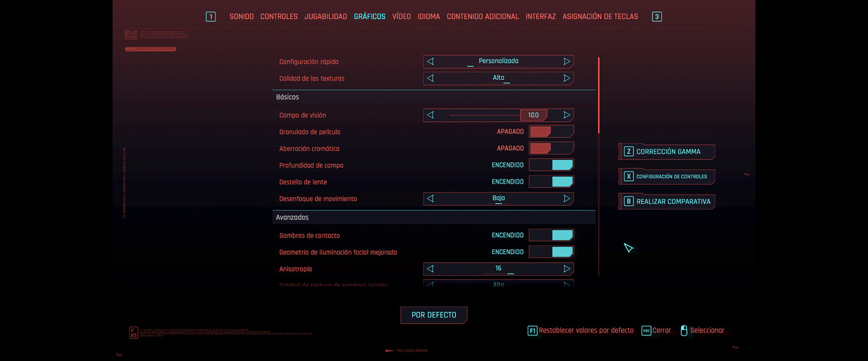The image size is (868, 361).
Task: Click the Campo de visión slider handle at 100
Action: [534, 115]
